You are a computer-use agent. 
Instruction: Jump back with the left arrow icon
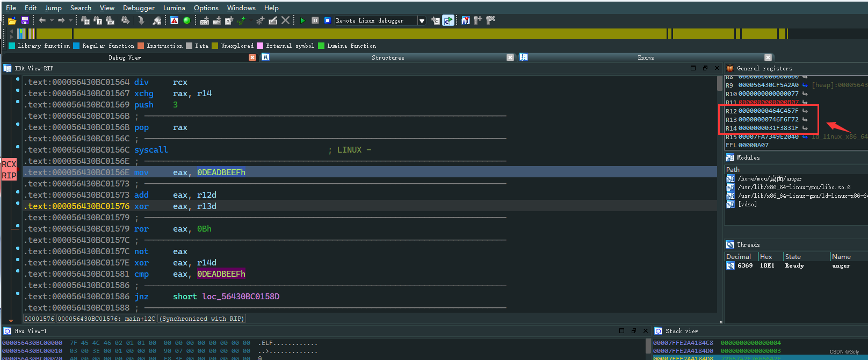pos(42,20)
